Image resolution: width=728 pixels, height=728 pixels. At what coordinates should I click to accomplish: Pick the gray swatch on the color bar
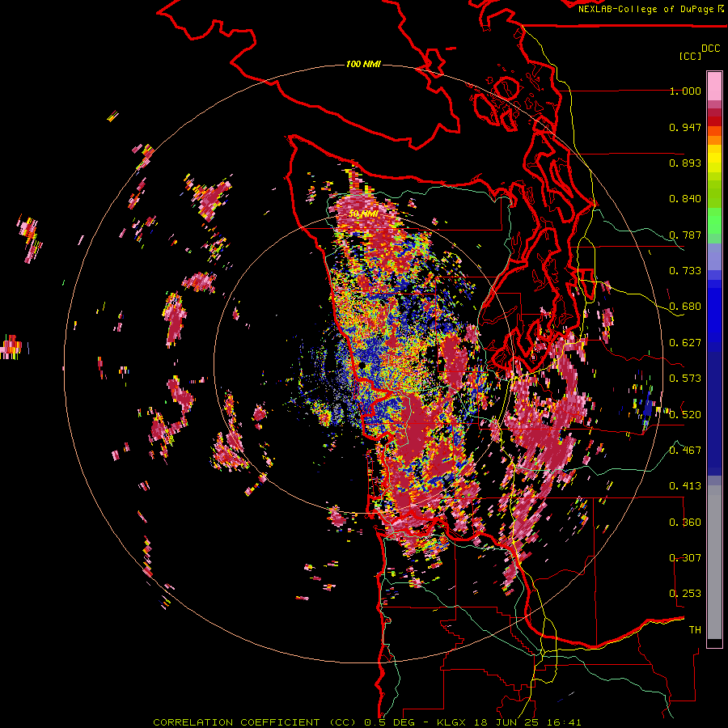tap(714, 562)
